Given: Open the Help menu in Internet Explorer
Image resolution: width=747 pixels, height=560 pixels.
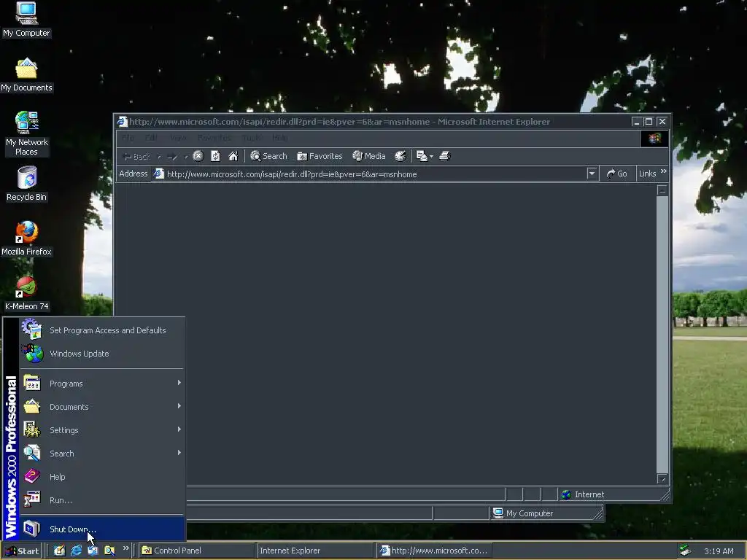Looking at the screenshot, I should click(x=279, y=138).
